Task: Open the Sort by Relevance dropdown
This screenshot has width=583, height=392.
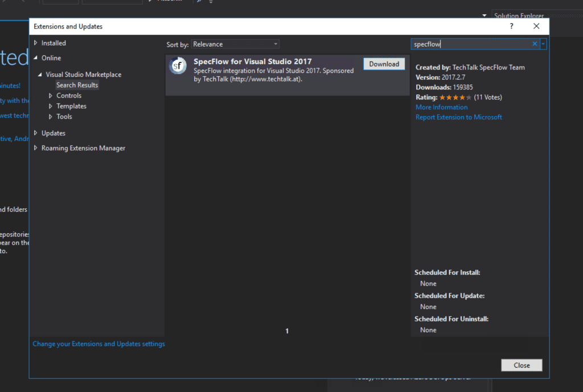Action: (x=235, y=44)
